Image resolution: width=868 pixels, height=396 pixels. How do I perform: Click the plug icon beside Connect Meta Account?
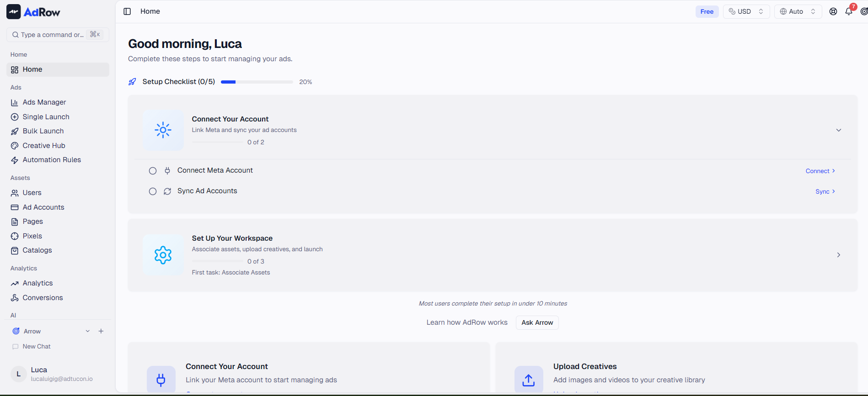tap(167, 171)
